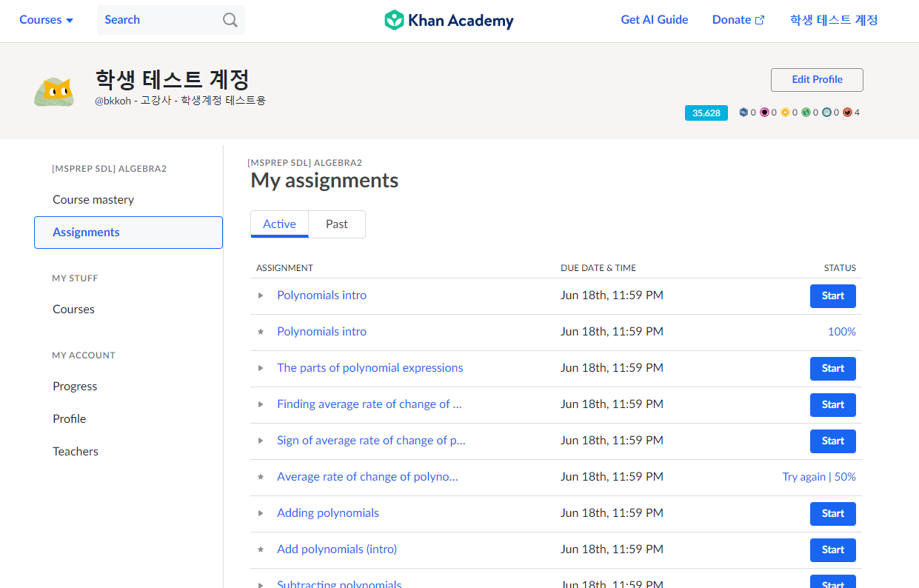
Task: Switch to the Past tab
Action: [x=337, y=224]
